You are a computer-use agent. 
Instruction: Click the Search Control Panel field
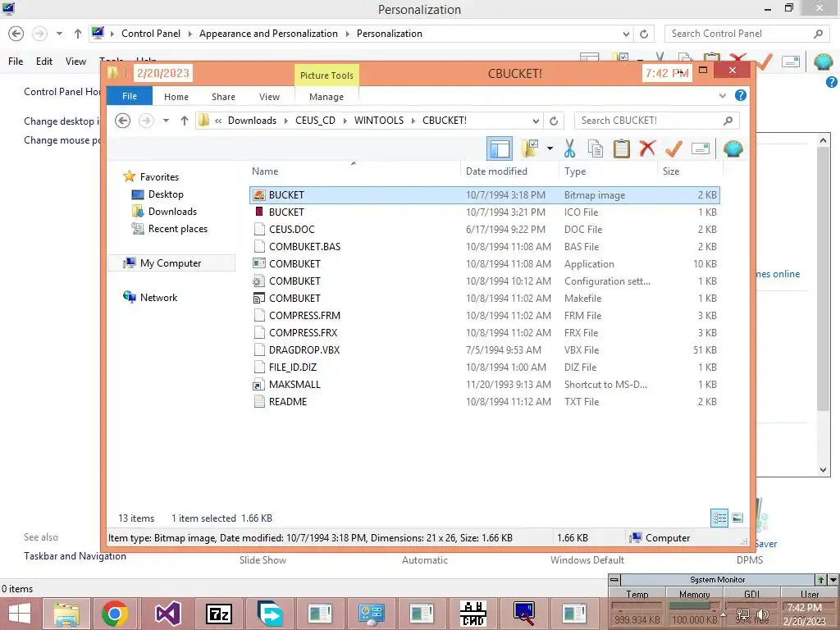(x=746, y=34)
